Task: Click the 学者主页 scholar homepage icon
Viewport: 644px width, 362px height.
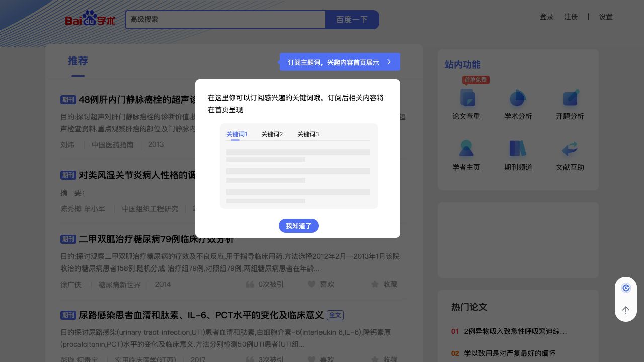Action: pyautogui.click(x=466, y=155)
